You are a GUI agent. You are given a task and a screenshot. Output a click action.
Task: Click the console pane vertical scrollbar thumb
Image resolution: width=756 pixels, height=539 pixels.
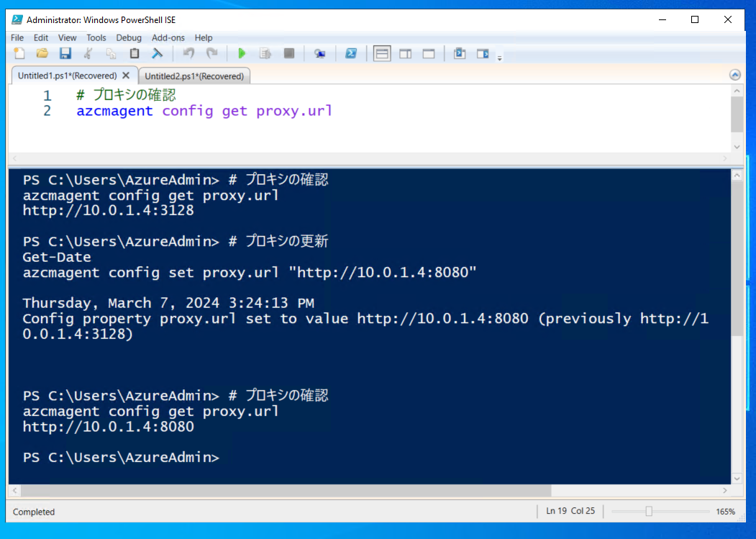737,259
